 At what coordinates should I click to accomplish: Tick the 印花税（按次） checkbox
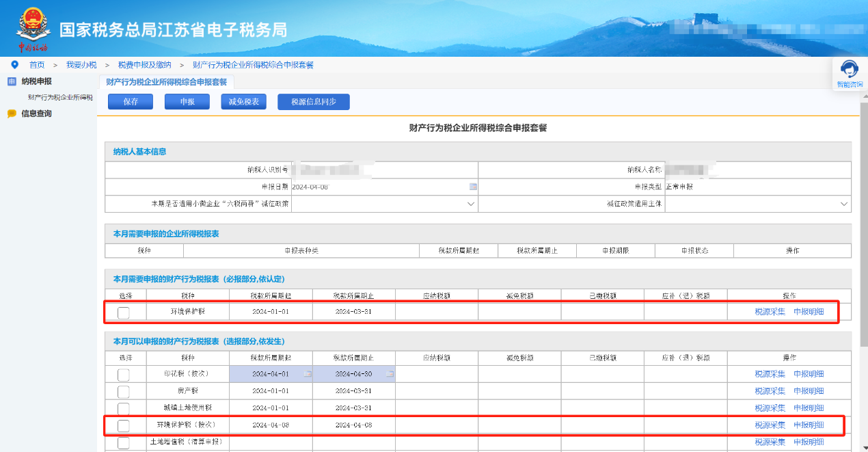tap(123, 375)
